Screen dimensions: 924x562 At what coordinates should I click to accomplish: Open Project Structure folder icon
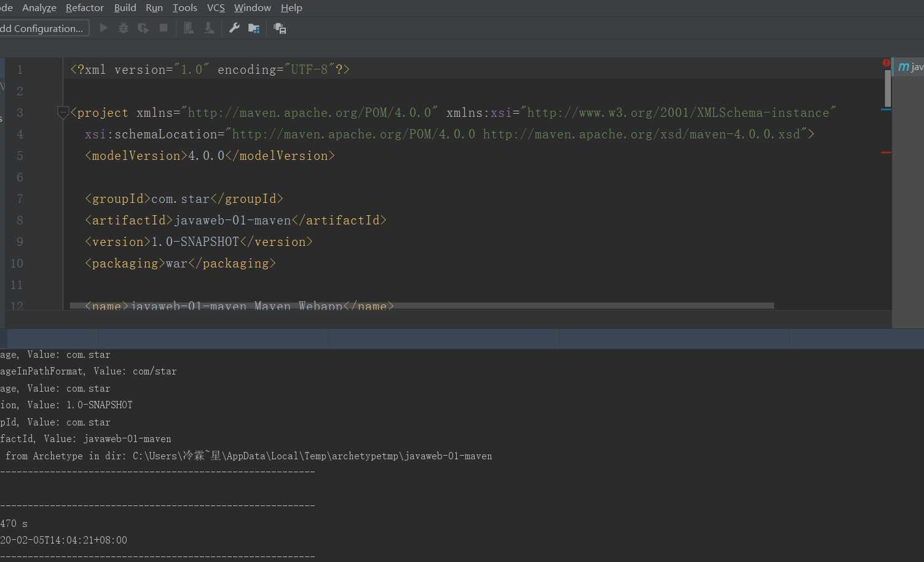tap(253, 28)
